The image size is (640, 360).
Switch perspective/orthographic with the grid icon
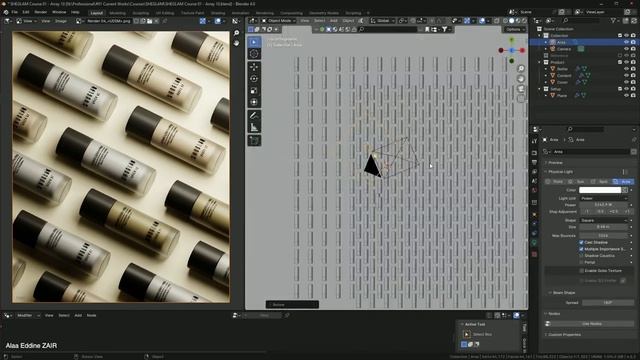[521, 98]
